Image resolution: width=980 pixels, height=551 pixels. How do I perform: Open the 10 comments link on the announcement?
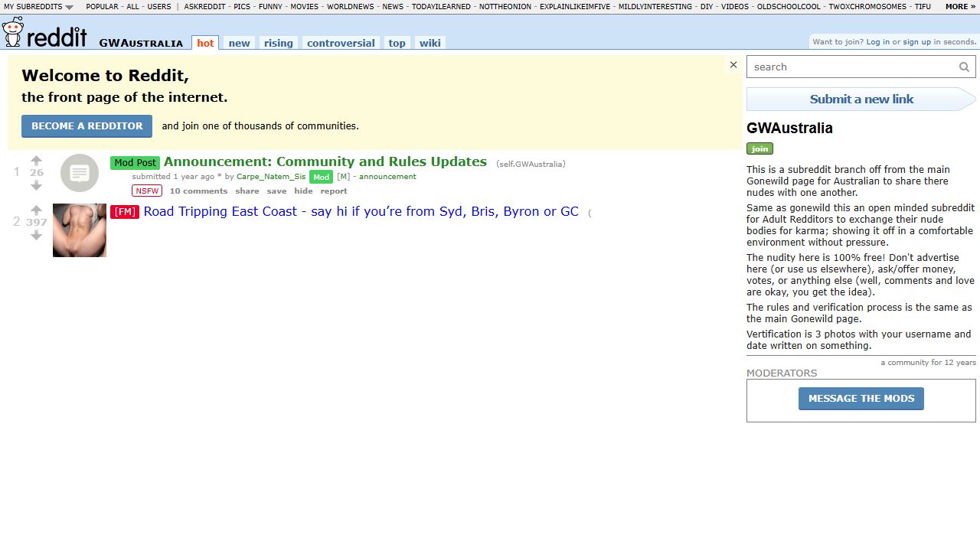(x=198, y=191)
